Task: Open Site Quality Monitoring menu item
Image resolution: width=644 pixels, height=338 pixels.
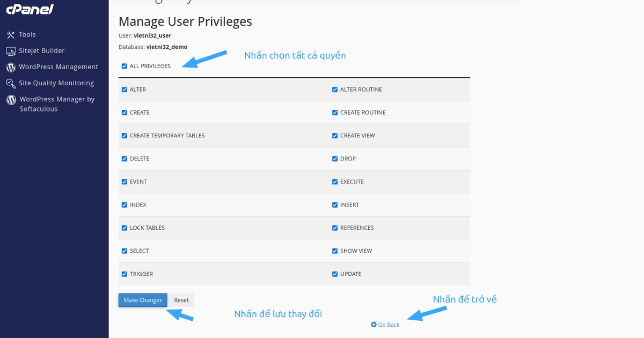Action: (56, 83)
